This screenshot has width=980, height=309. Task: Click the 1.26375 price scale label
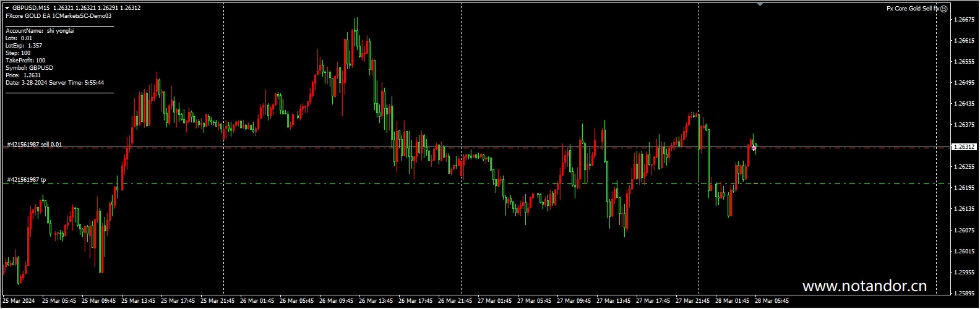click(x=964, y=125)
